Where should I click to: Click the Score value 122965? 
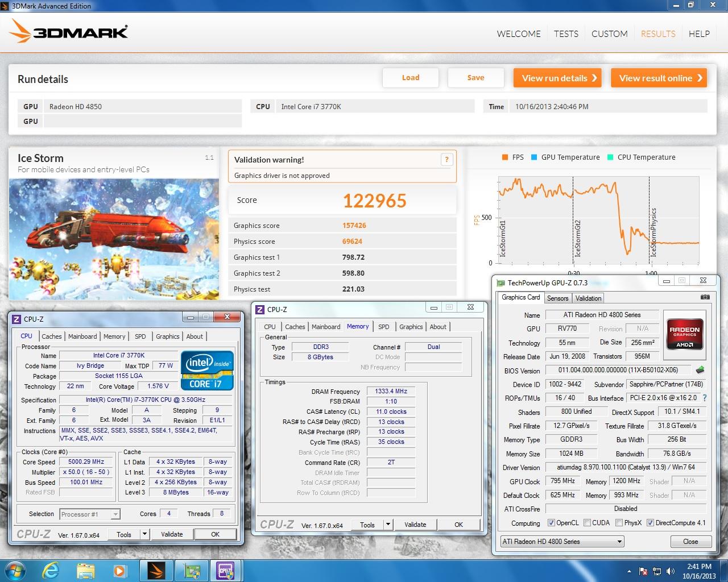(x=375, y=201)
